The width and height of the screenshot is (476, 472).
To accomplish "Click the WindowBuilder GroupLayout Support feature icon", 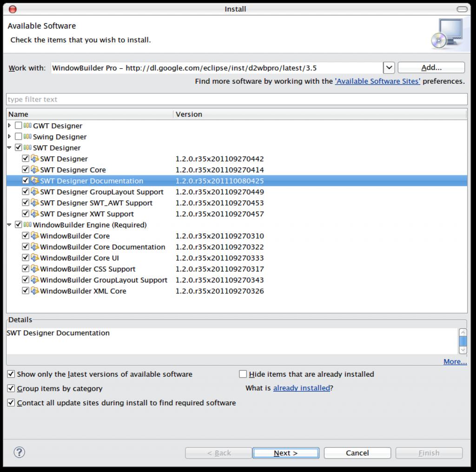I will pos(35,280).
